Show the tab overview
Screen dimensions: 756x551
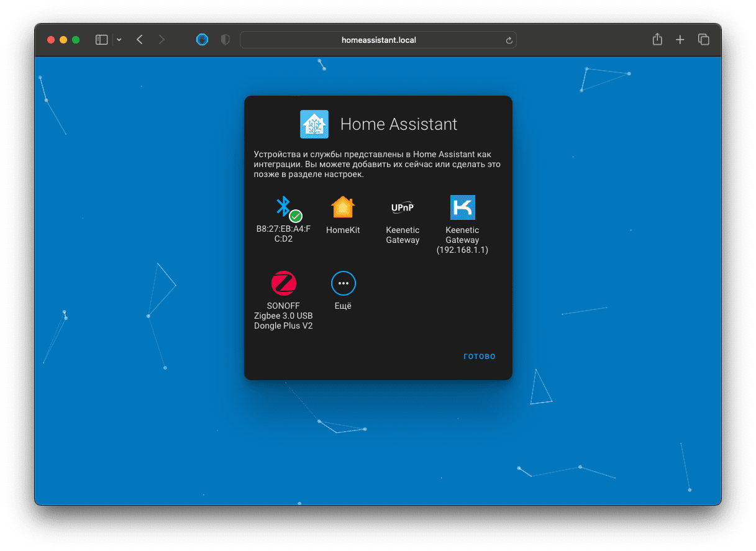[x=703, y=40]
